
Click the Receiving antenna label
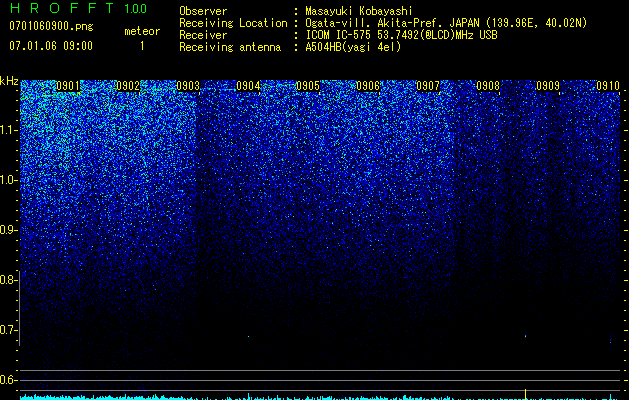click(230, 47)
